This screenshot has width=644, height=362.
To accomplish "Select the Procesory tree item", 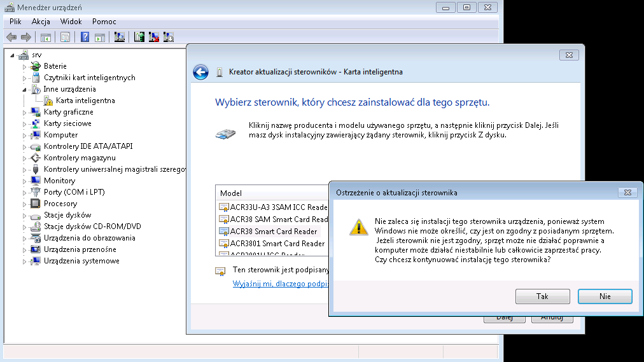I will click(60, 204).
